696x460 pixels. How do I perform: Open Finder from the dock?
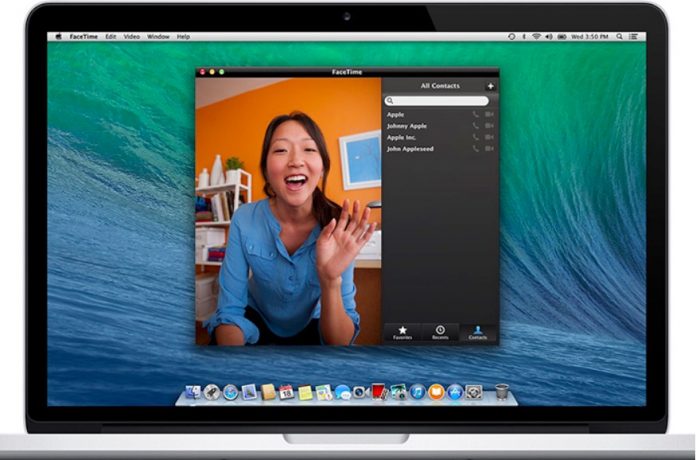[193, 392]
